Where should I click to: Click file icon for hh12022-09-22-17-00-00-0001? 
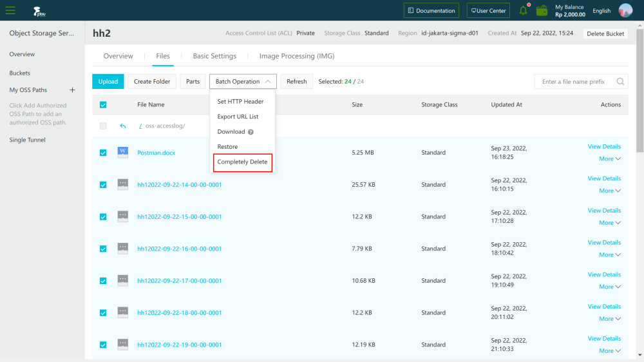[123, 281]
